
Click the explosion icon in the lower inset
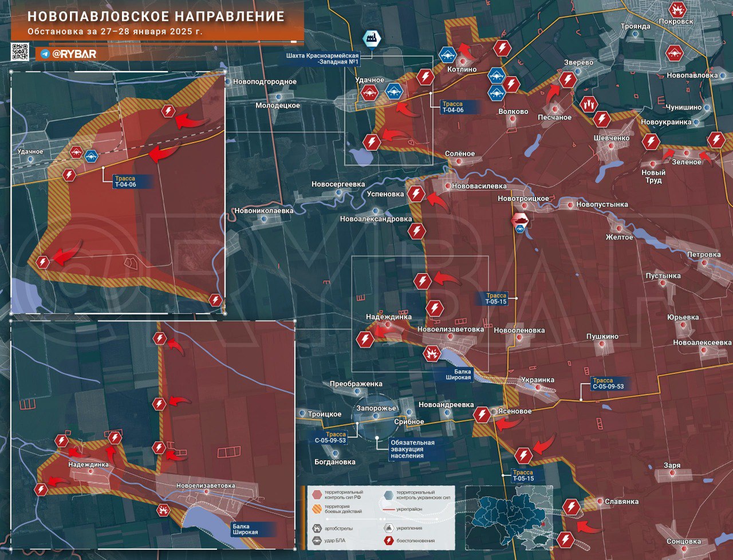tap(163, 510)
